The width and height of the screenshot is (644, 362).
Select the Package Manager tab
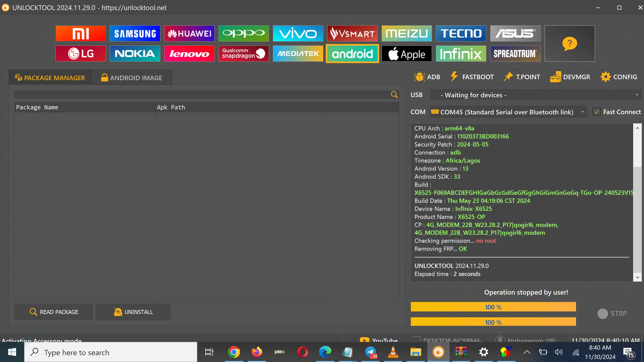click(x=50, y=78)
